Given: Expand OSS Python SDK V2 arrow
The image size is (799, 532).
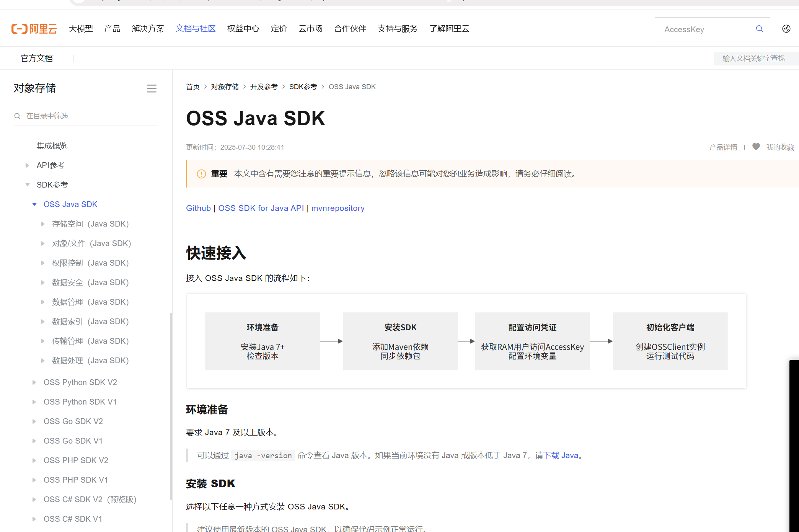Looking at the screenshot, I should click(x=34, y=382).
